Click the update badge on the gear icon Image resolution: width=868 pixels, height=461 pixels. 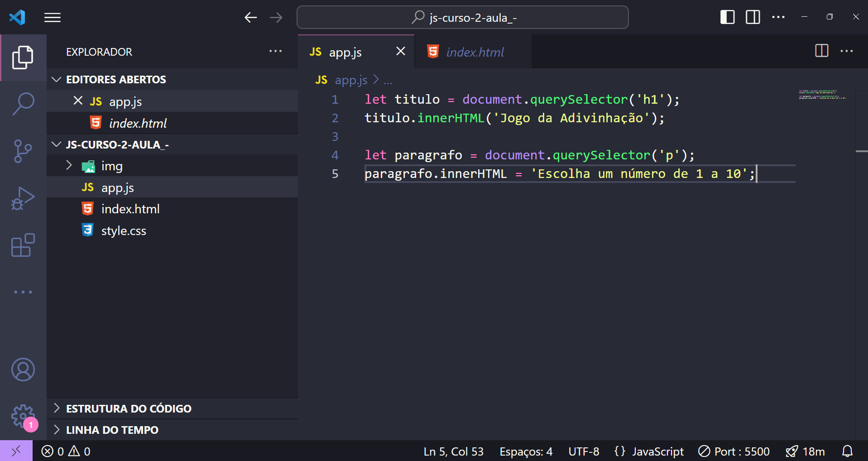pos(31,425)
